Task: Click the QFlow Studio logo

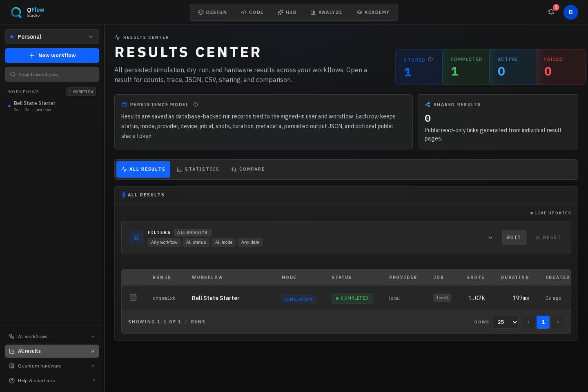Action: tap(27, 12)
